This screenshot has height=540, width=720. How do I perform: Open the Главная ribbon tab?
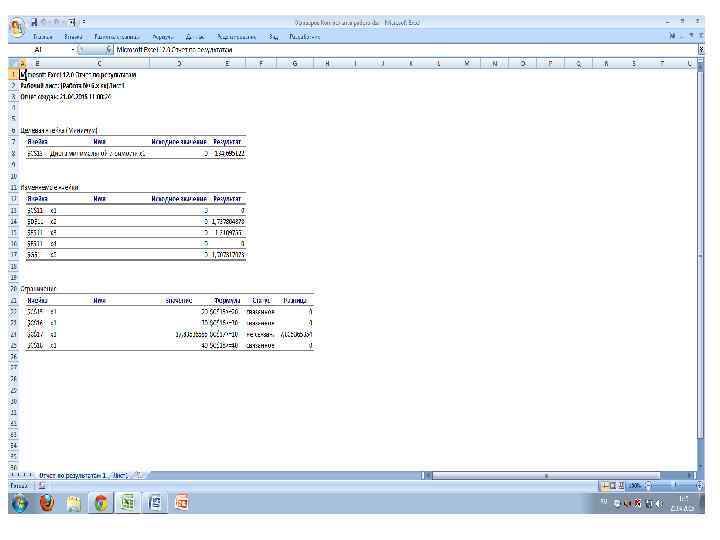point(43,37)
